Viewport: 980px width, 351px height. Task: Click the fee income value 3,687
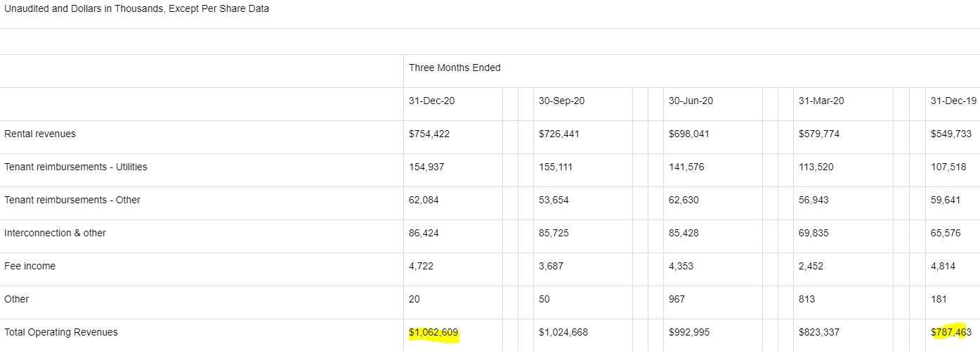click(551, 266)
